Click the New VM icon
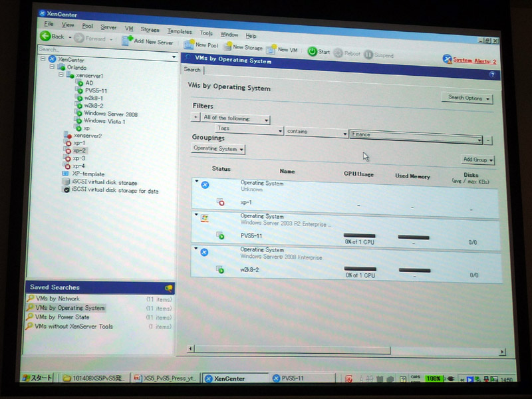 tap(271, 49)
